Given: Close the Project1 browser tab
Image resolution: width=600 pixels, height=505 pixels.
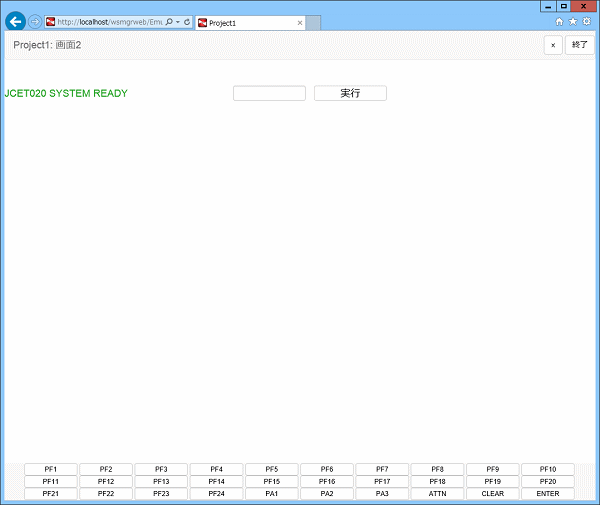Looking at the screenshot, I should (x=300, y=23).
